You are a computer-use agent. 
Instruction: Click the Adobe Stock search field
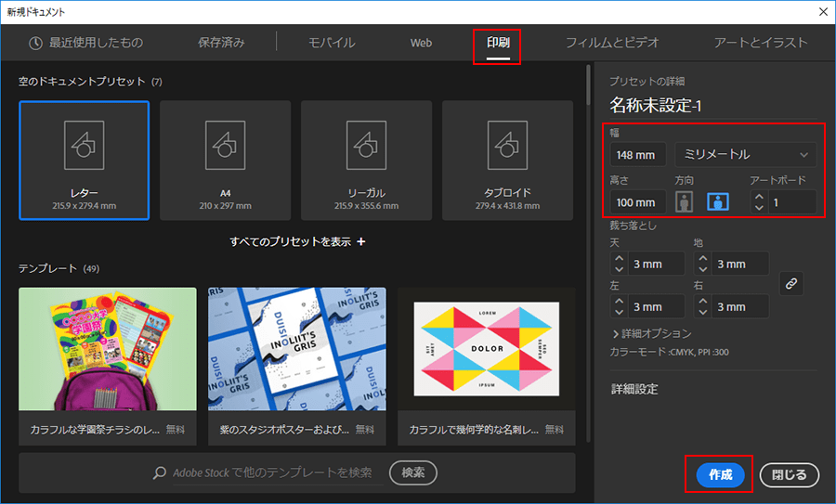[x=277, y=472]
